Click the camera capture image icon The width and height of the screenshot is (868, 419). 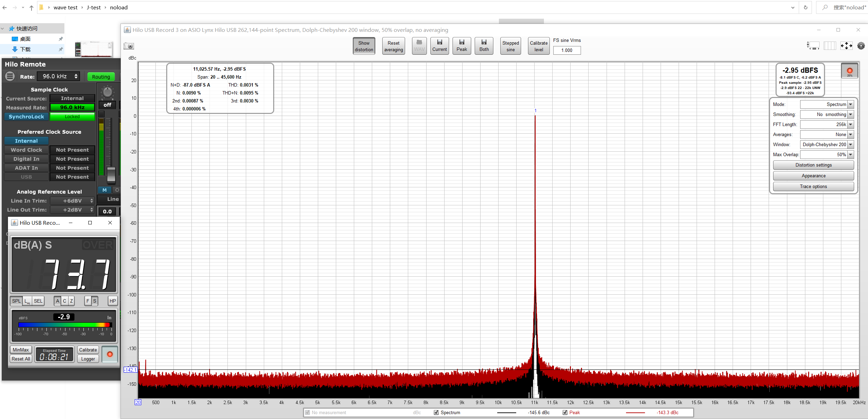point(129,46)
